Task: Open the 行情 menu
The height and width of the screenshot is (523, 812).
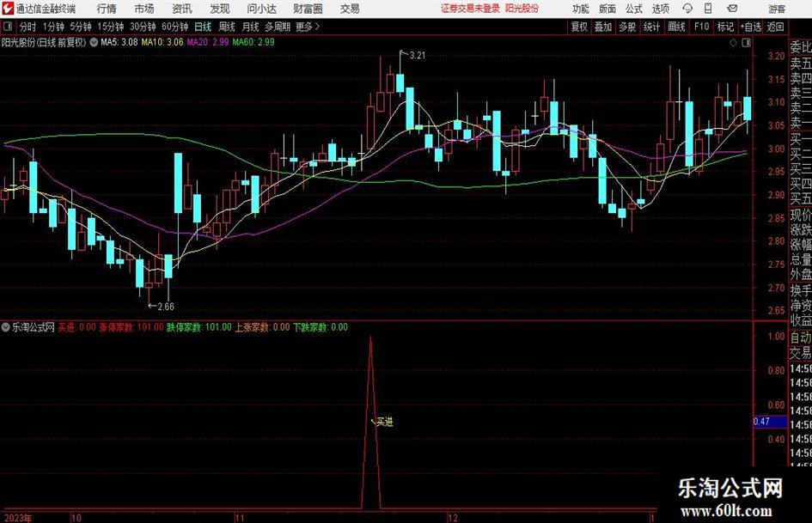Action: coord(107,9)
